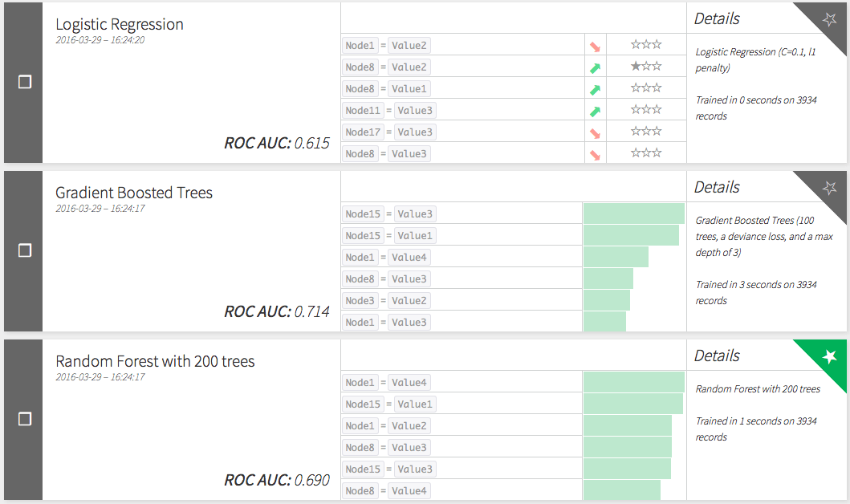Click Trained in 0 seconds on 3934 records
This screenshot has height=504, width=850.
756,108
